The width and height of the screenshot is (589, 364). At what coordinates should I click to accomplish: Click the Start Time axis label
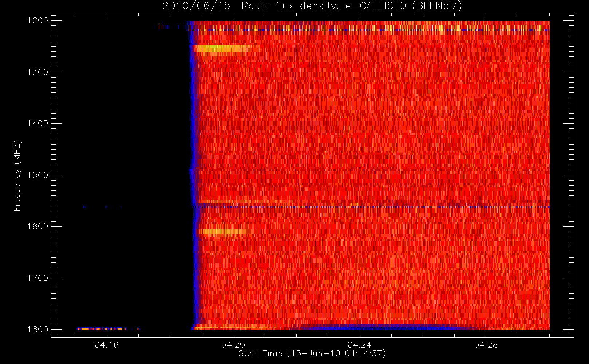tap(312, 353)
